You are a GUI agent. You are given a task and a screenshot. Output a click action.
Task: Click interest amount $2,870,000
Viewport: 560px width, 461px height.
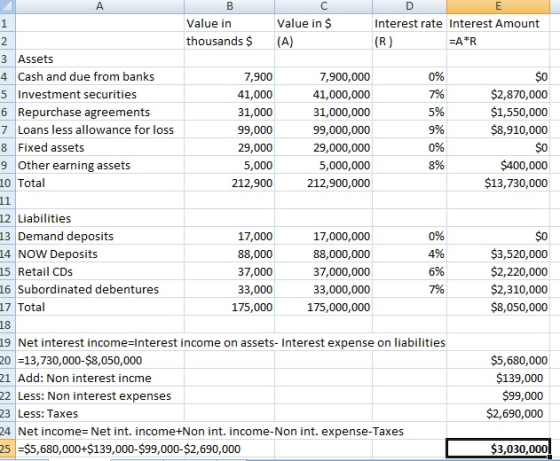point(498,94)
